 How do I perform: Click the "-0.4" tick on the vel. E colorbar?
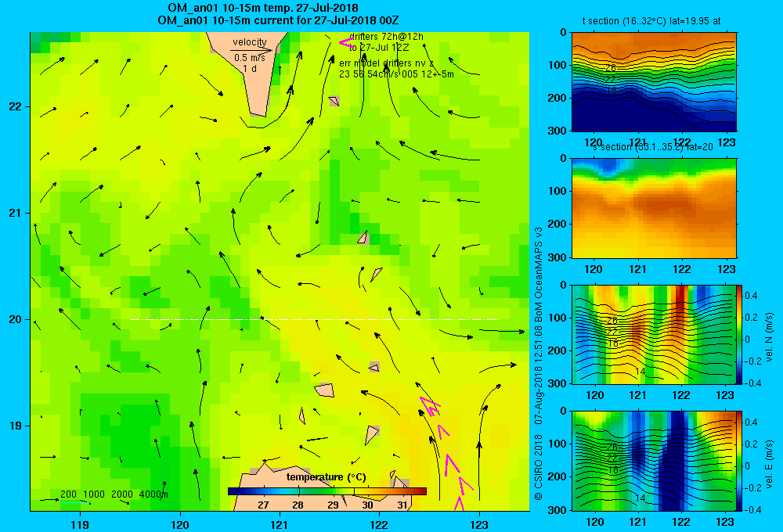752,509
